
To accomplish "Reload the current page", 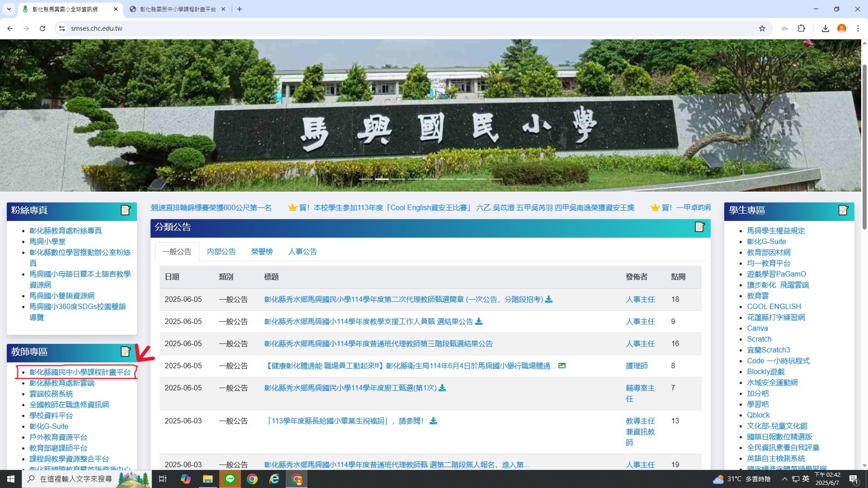I will pyautogui.click(x=42, y=28).
